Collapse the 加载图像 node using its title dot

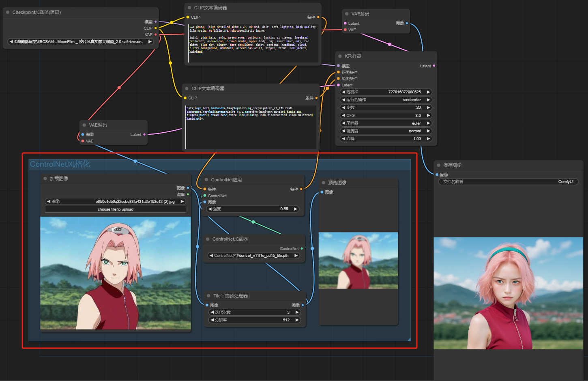(45, 179)
